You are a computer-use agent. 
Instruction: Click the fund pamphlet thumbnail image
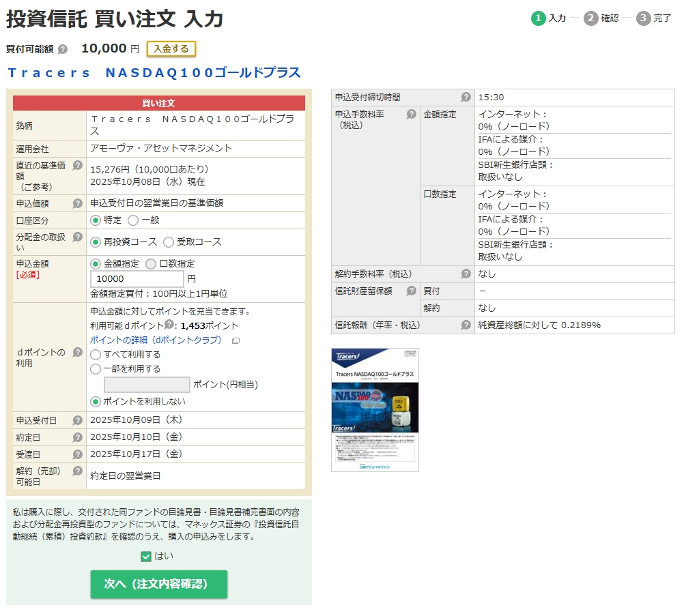click(x=375, y=407)
